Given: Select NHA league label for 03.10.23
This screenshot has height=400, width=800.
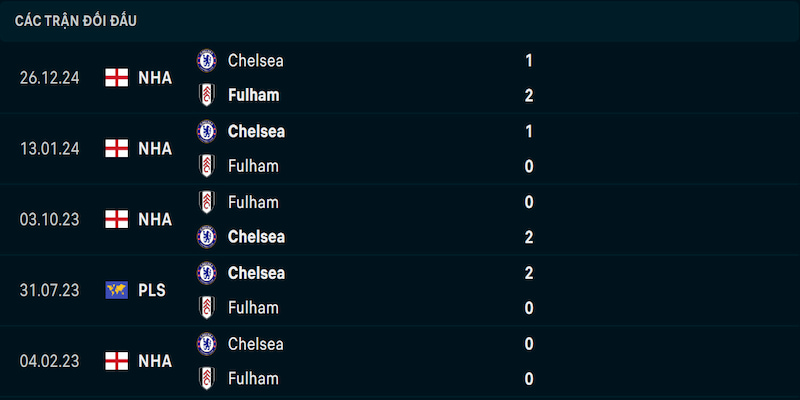Looking at the screenshot, I should point(155,219).
